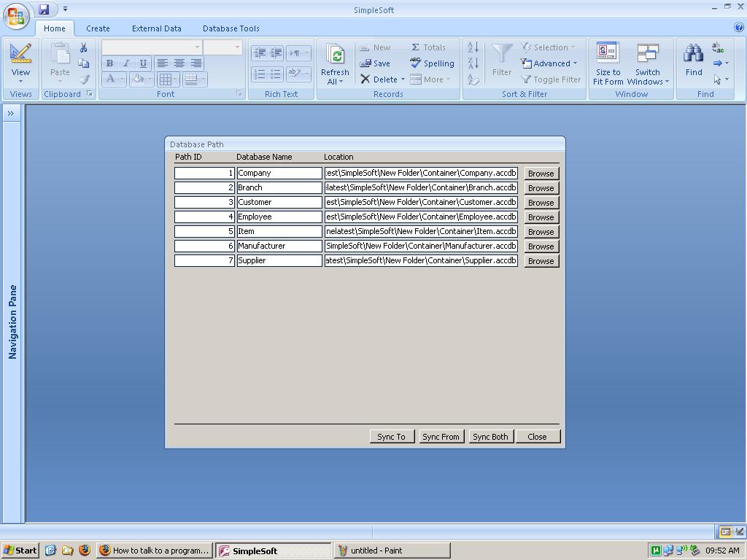Click New in Records group
Viewport: 747px width, 560px height.
click(x=375, y=47)
